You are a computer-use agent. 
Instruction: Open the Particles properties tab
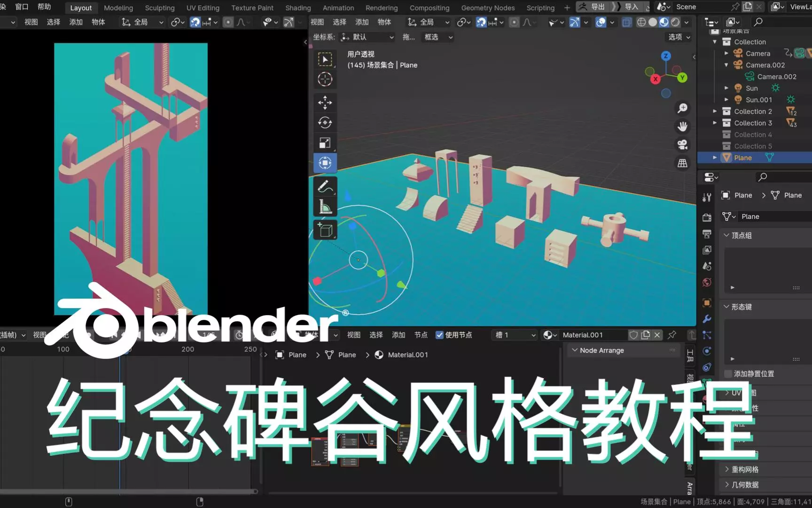click(x=707, y=335)
